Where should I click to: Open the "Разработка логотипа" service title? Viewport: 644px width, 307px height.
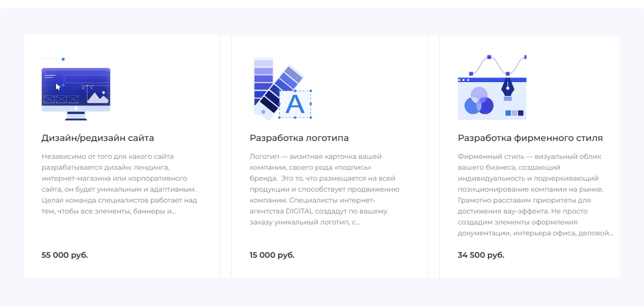[x=299, y=138]
